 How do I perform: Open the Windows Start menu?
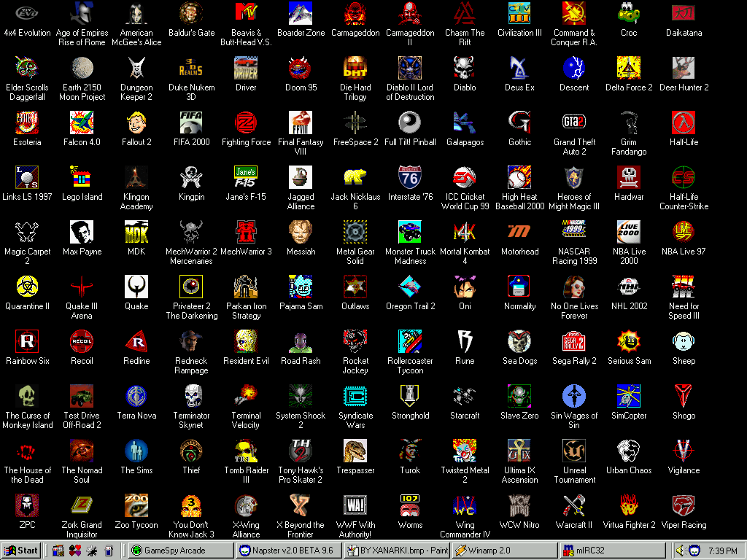click(21, 551)
